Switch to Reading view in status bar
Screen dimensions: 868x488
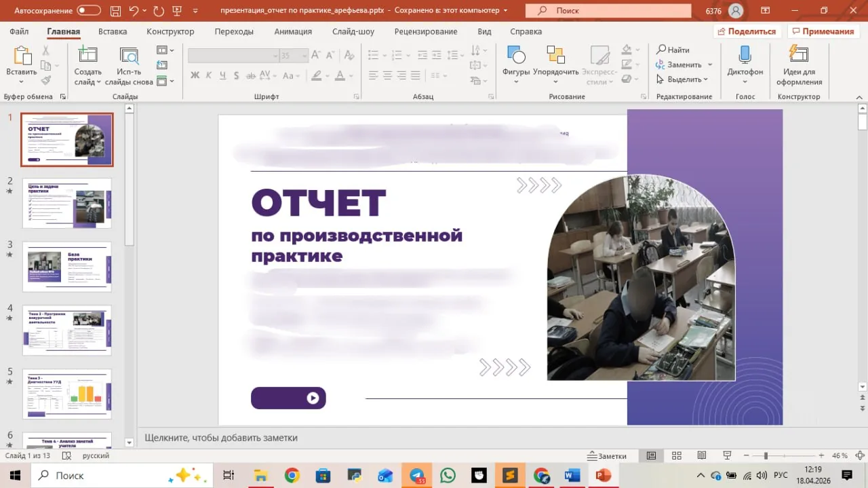701,455
